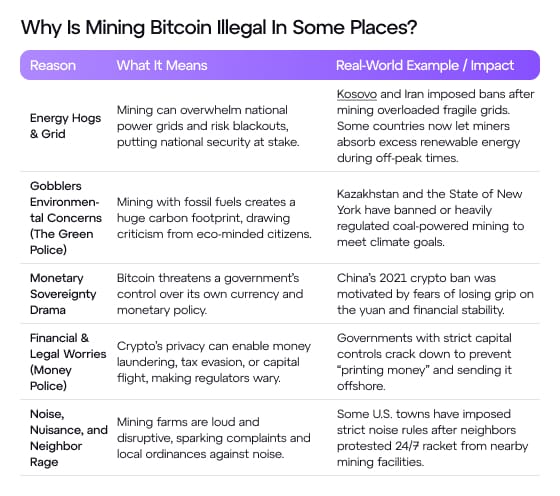Click the China's 2021 crypto ban example
The image size is (560, 496).
tap(435, 294)
